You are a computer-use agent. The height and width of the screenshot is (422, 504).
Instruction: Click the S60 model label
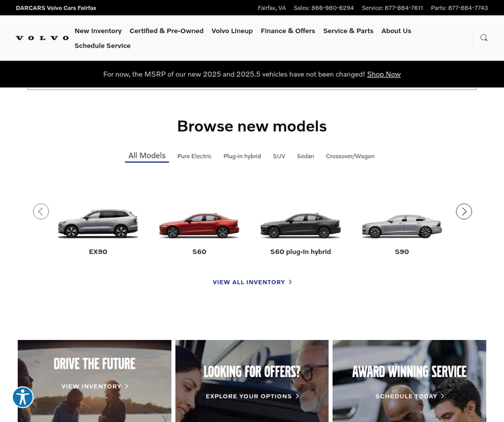point(200,252)
